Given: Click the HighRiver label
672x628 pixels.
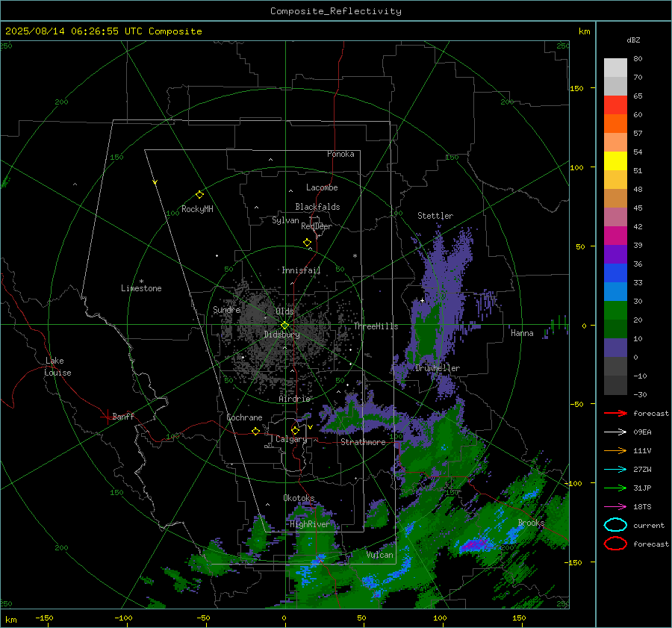Looking at the screenshot, I should click(x=310, y=524).
